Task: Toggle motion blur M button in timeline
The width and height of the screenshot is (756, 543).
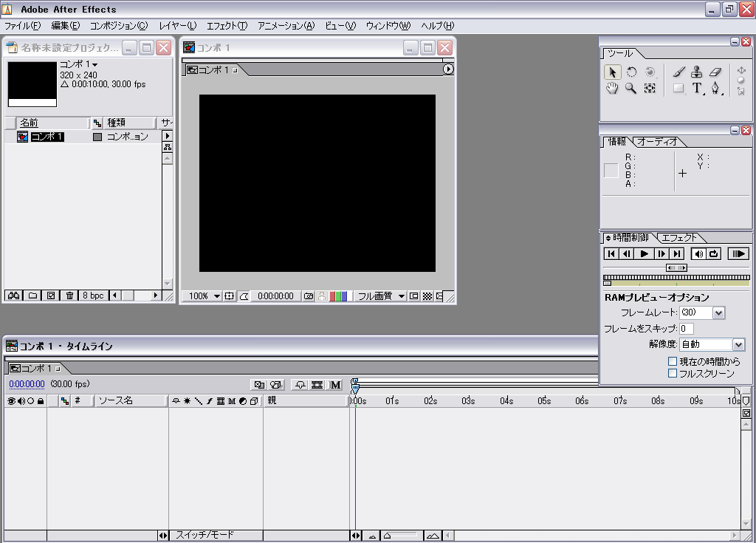Action: 335,385
